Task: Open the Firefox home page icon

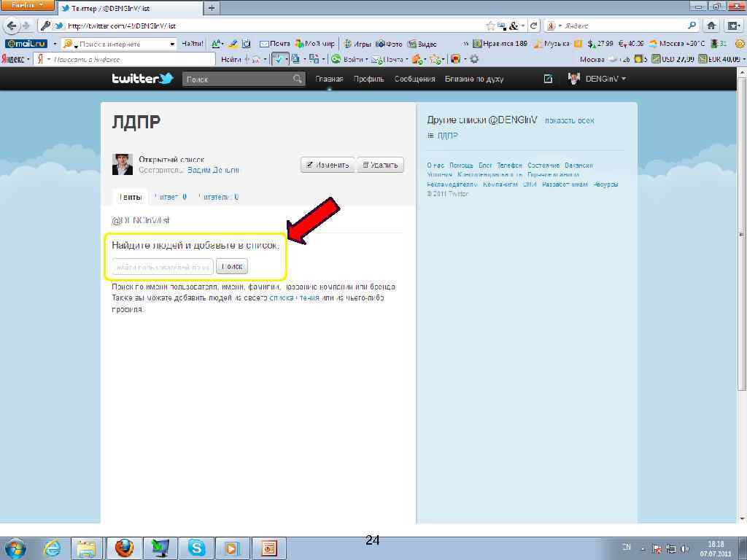Action: (x=711, y=26)
